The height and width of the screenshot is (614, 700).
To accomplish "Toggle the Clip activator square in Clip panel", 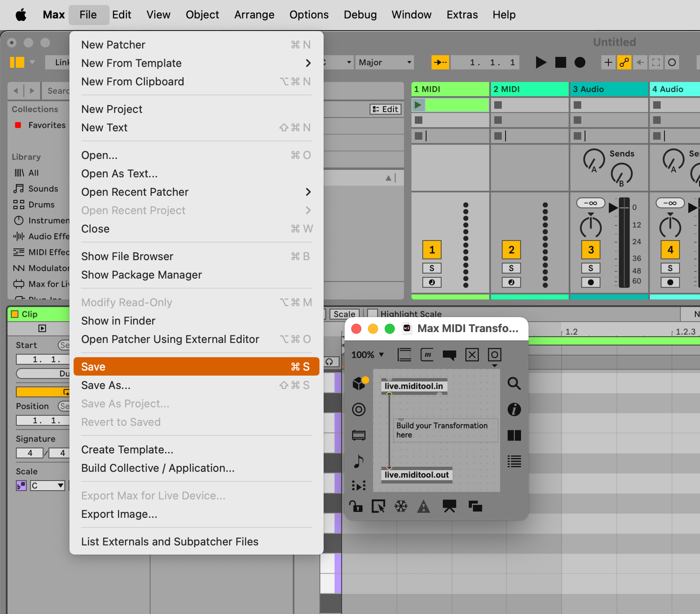I will click(x=15, y=314).
